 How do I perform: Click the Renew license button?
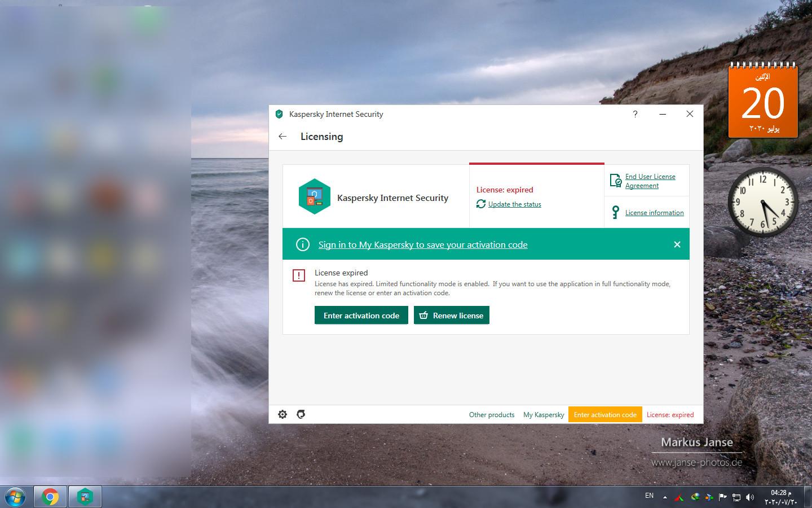point(452,316)
